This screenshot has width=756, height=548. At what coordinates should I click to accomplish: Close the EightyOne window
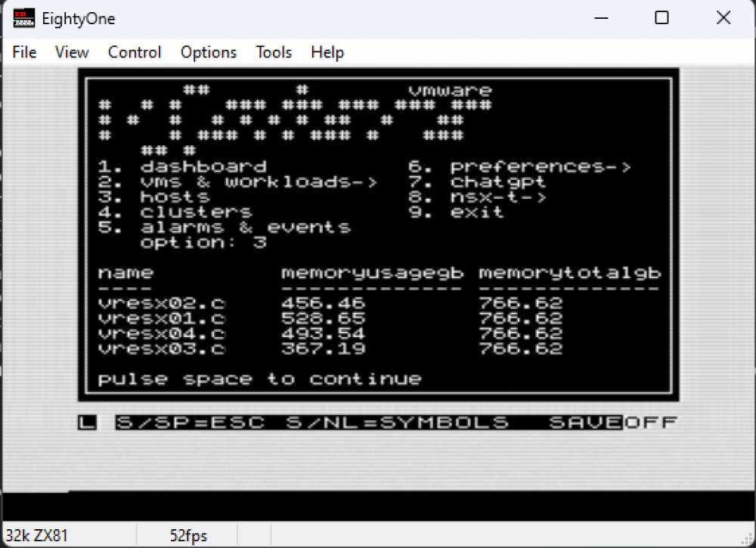[723, 18]
